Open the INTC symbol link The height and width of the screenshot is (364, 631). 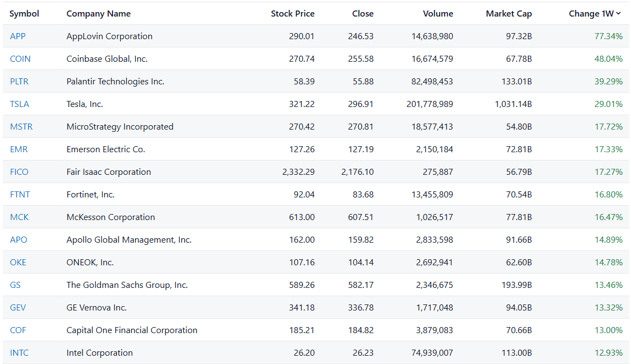pyautogui.click(x=19, y=353)
